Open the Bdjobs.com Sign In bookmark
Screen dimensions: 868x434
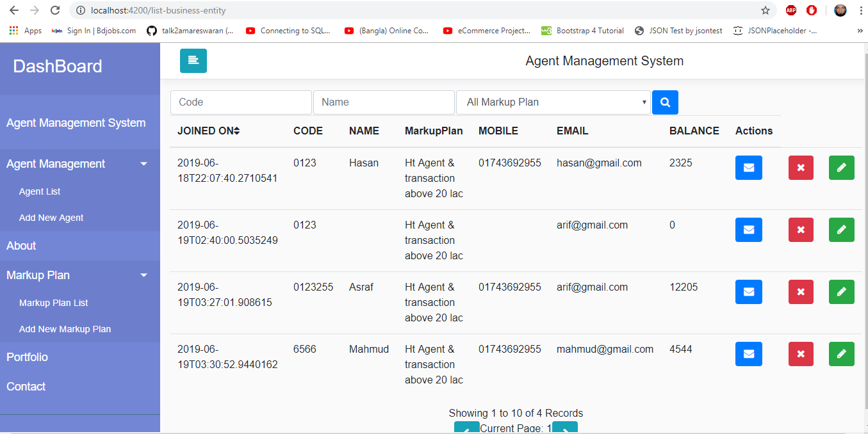[x=94, y=31]
